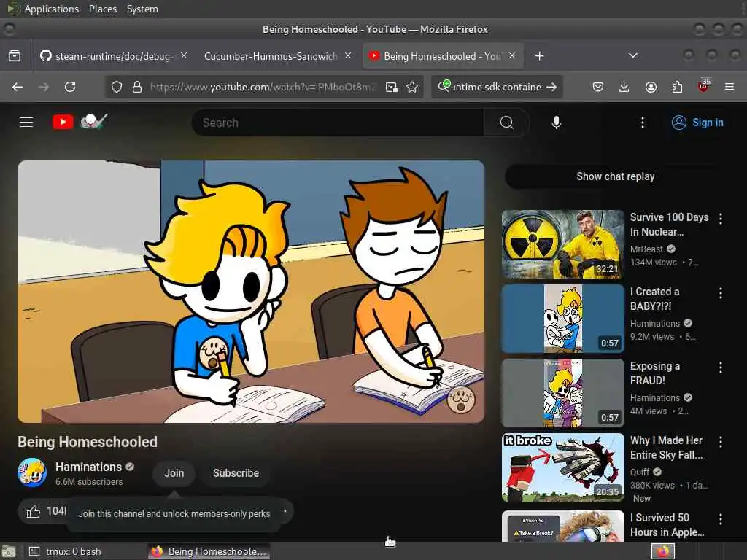Open the tracking protection shield icon
Viewport: 747px width, 560px height.
[x=116, y=87]
